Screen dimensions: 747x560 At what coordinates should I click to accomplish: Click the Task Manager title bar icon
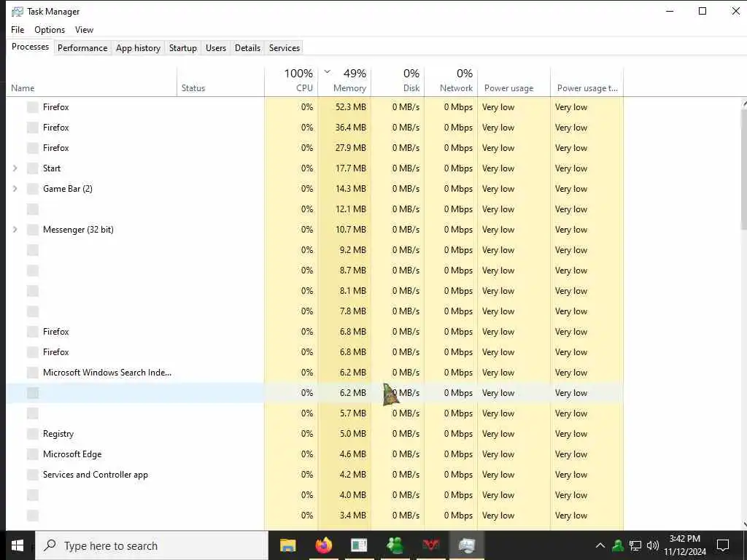tap(18, 11)
